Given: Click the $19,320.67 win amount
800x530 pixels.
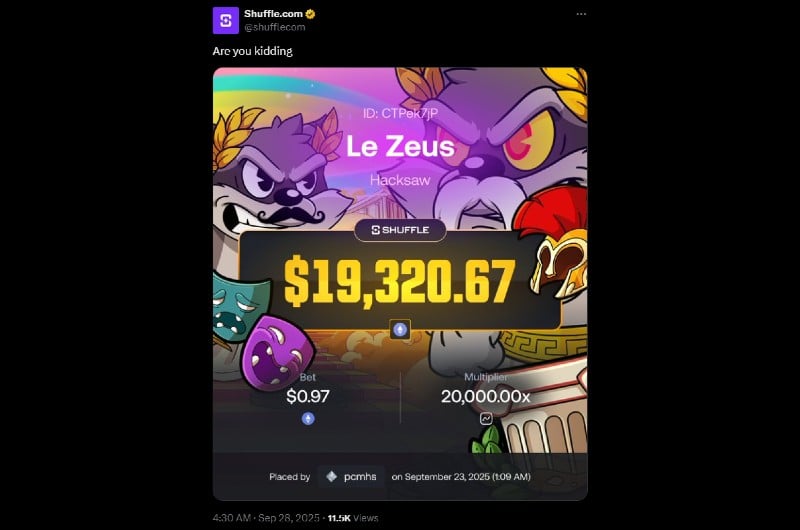Looking at the screenshot, I should pyautogui.click(x=399, y=282).
